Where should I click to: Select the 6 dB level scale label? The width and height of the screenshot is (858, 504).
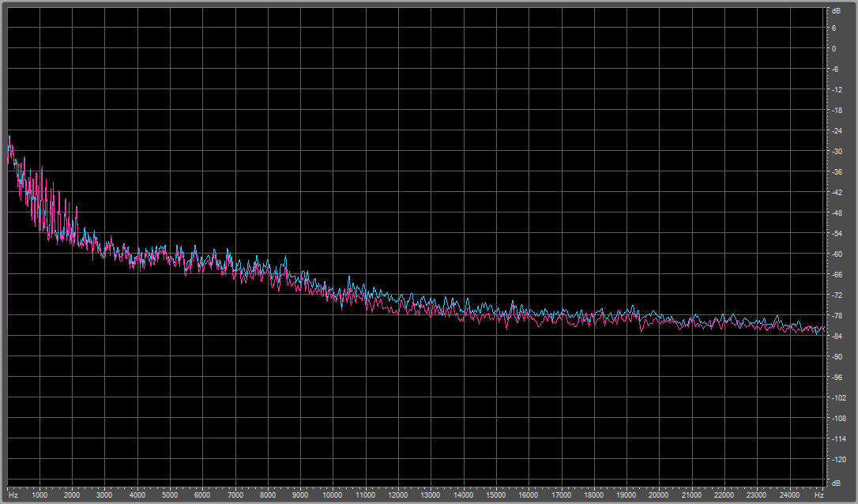click(834, 28)
